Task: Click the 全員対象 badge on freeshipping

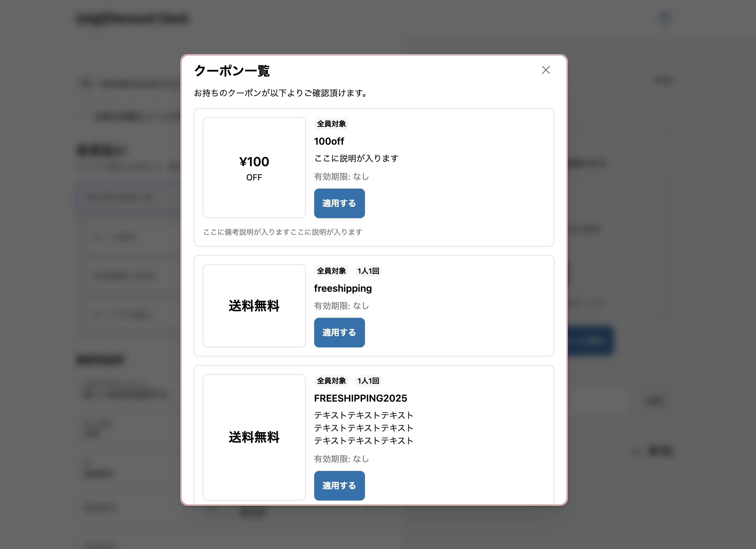Action: (331, 271)
